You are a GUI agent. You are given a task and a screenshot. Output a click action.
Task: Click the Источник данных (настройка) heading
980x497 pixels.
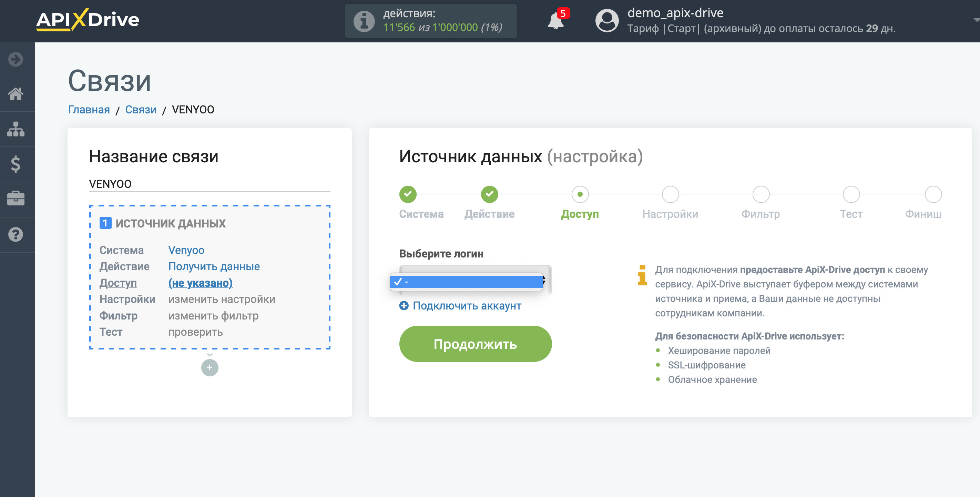tap(521, 156)
